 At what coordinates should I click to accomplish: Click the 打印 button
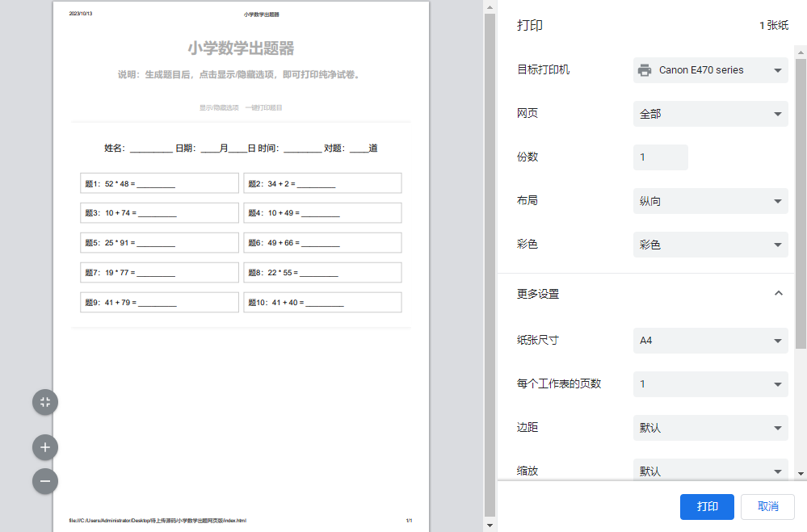point(706,507)
